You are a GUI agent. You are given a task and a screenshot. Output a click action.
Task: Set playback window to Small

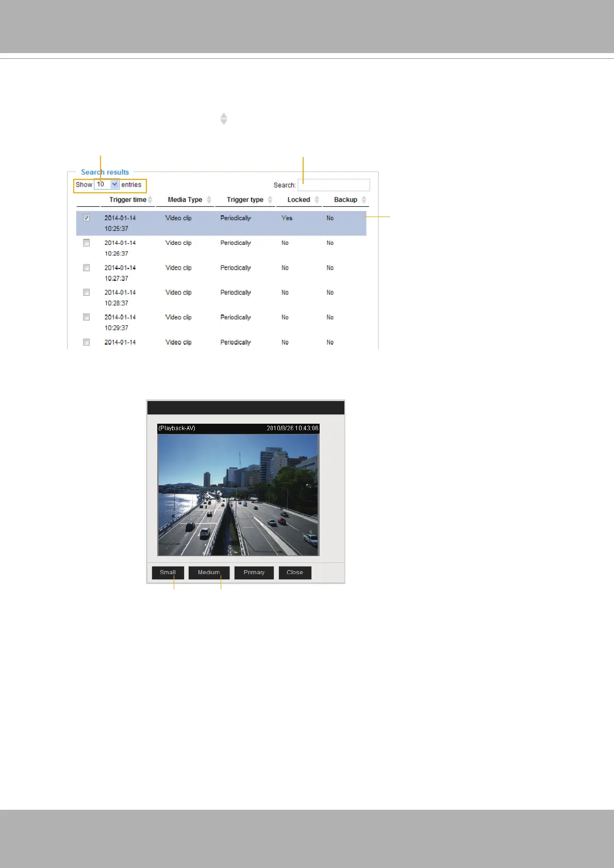tap(168, 573)
